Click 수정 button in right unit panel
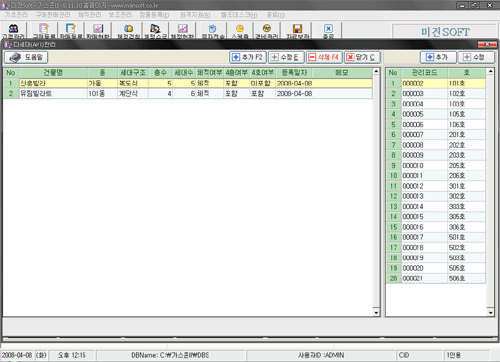 pos(476,57)
